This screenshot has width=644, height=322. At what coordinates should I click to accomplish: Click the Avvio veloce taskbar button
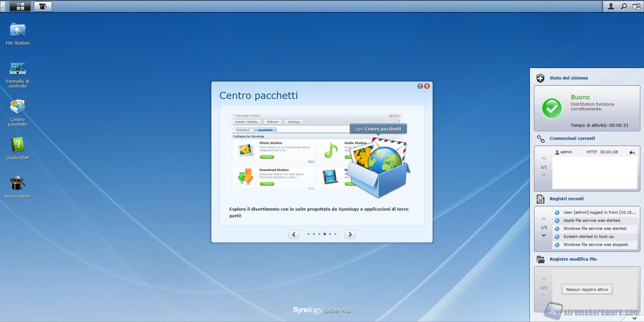pos(43,6)
